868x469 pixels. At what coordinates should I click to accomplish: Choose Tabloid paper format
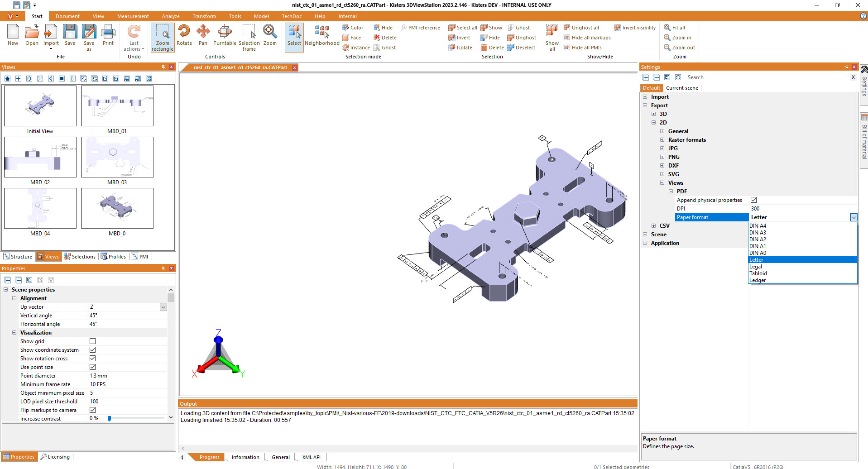click(803, 273)
